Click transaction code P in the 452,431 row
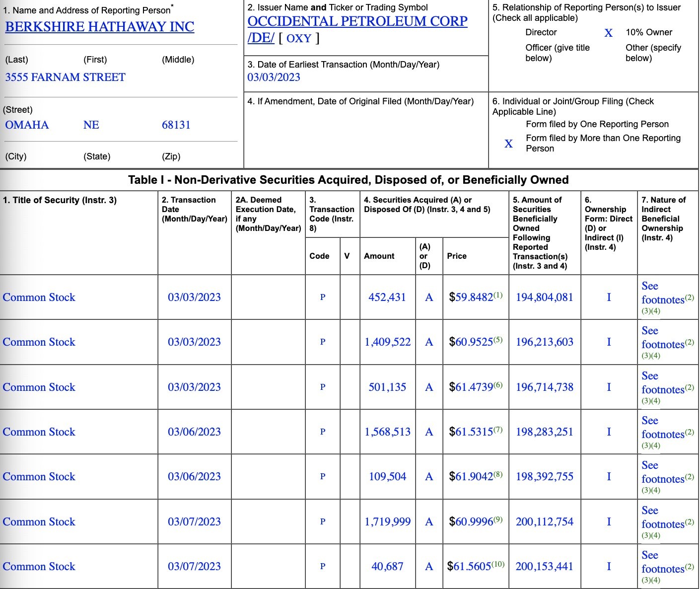The height and width of the screenshot is (589, 700). click(323, 297)
